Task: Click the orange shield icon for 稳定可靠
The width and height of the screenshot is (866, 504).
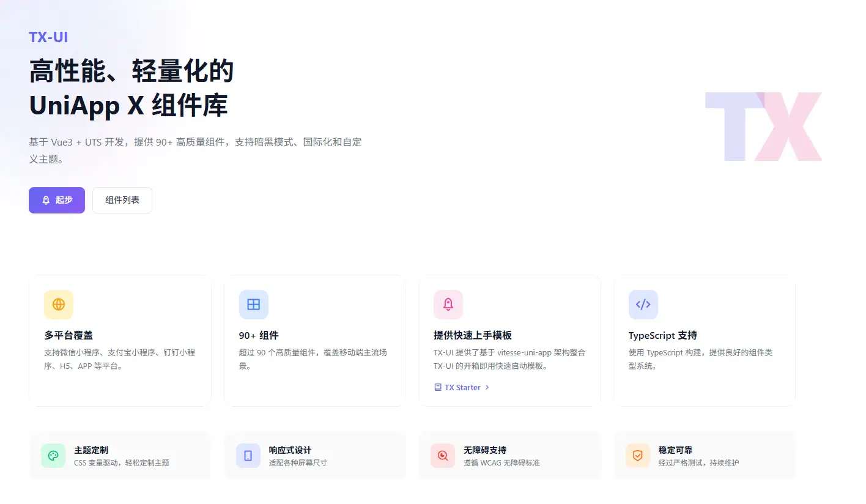Action: pos(638,456)
